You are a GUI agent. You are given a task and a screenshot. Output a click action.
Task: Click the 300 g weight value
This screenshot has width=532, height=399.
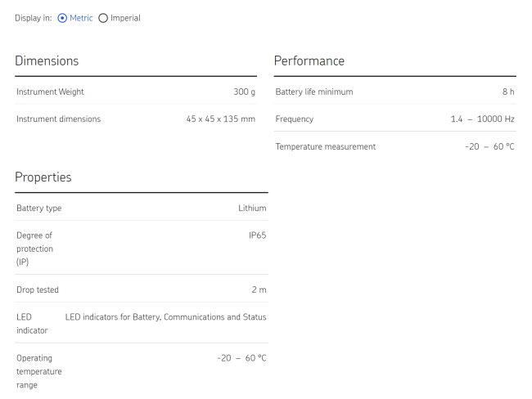pyautogui.click(x=244, y=92)
